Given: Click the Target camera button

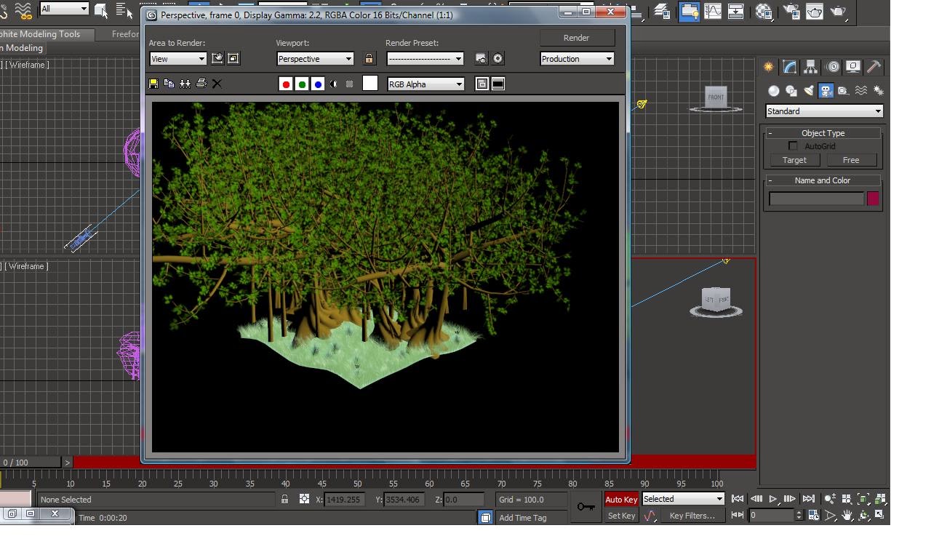Looking at the screenshot, I should (794, 160).
